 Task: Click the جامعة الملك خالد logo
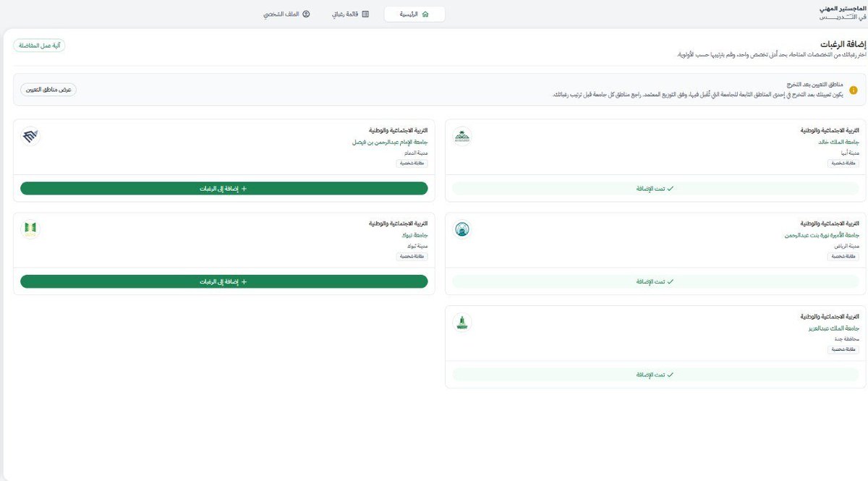[462, 135]
